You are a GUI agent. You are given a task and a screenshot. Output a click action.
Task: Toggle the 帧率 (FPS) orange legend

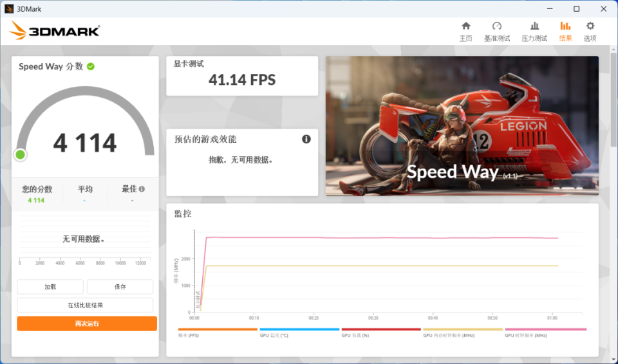point(217,333)
